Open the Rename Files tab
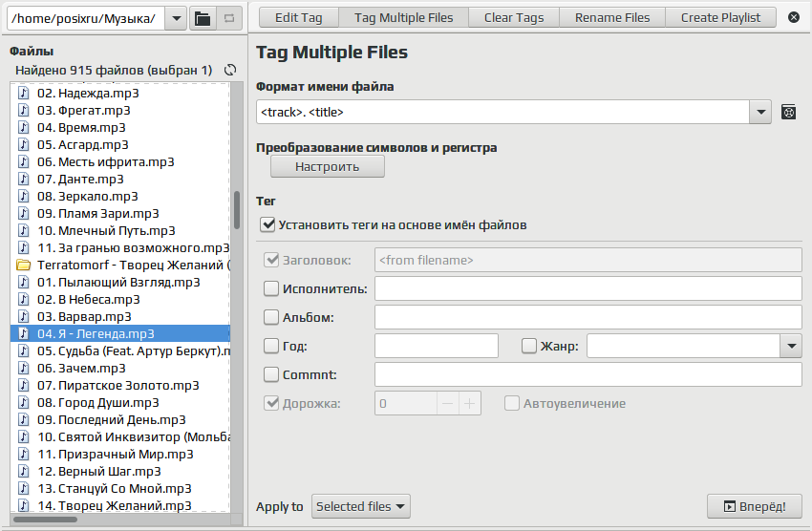 point(612,17)
